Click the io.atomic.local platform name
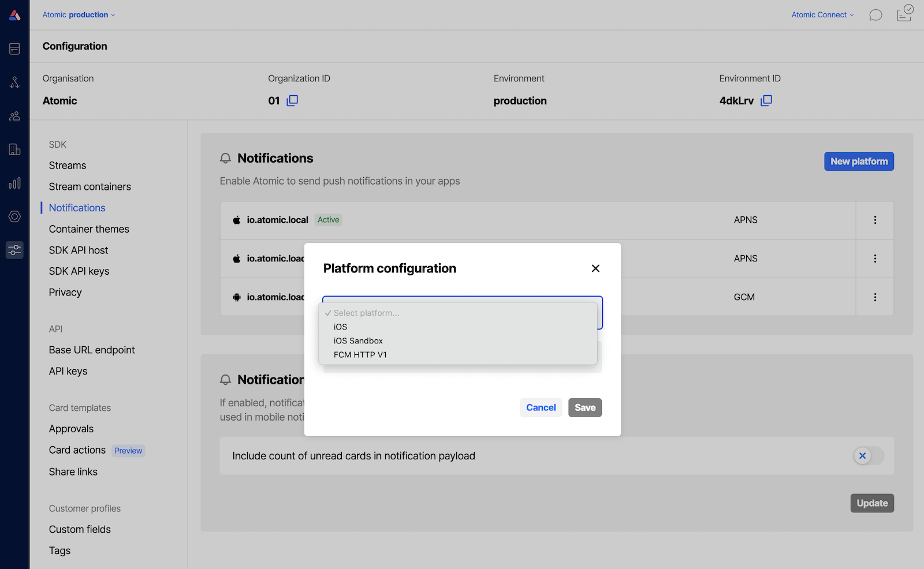Viewport: 924px width, 569px height. [x=278, y=220]
